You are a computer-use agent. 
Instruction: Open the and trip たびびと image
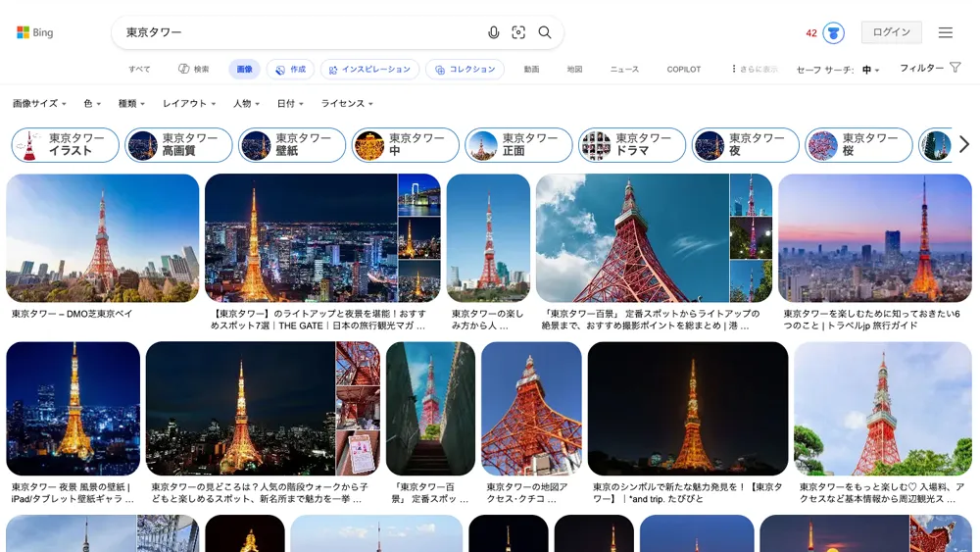[x=688, y=408]
